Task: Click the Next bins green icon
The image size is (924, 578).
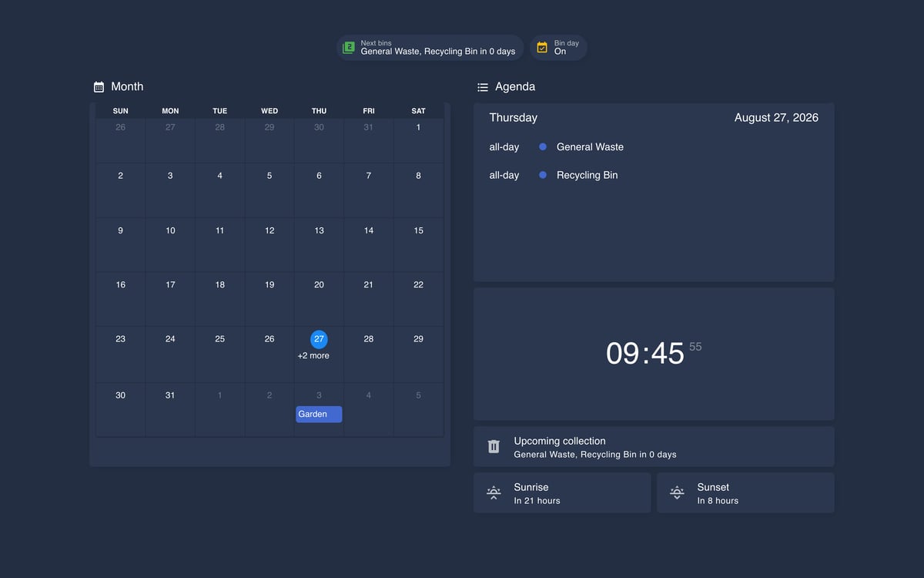Action: point(349,48)
